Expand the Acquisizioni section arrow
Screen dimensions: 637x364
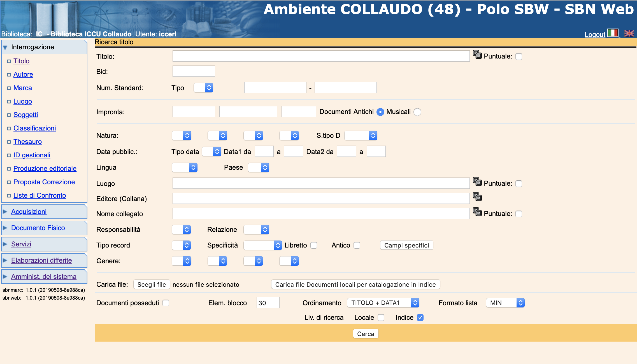(5, 212)
